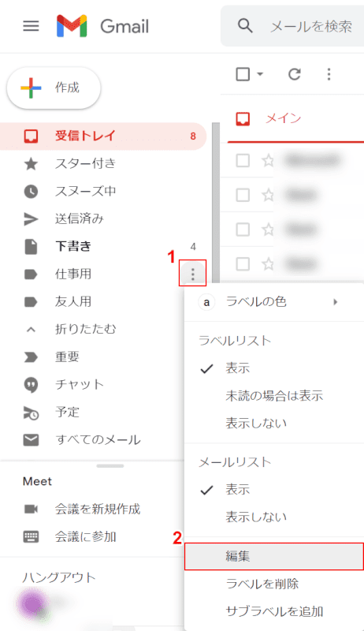Click the search magnifier icon
The width and height of the screenshot is (364, 631).
(245, 26)
